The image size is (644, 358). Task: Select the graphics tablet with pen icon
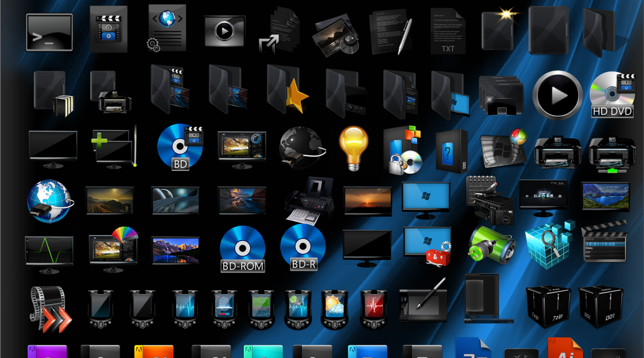click(423, 301)
